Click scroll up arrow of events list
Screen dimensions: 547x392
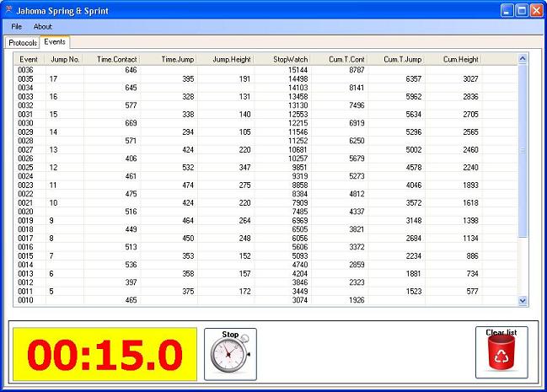[x=523, y=59]
